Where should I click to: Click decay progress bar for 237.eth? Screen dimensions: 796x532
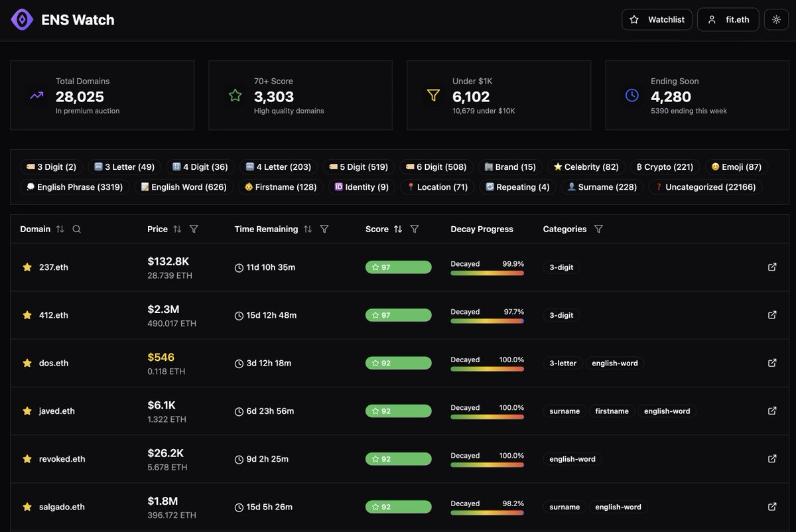pos(487,273)
